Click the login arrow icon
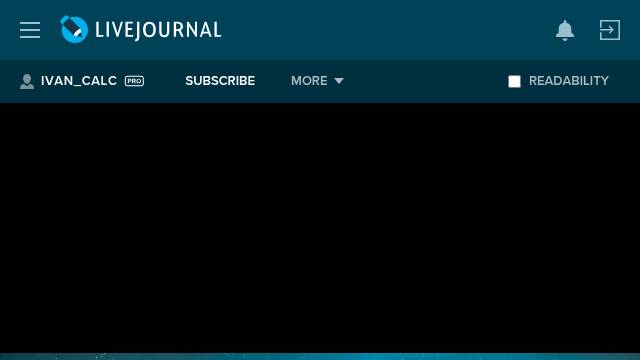 [610, 30]
